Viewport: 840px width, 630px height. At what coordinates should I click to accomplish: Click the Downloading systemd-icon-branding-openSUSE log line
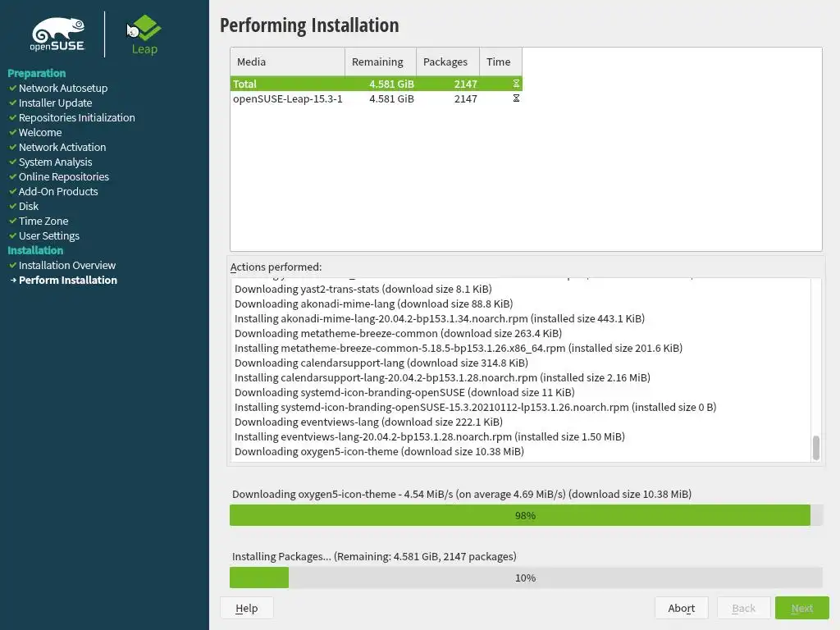[404, 392]
